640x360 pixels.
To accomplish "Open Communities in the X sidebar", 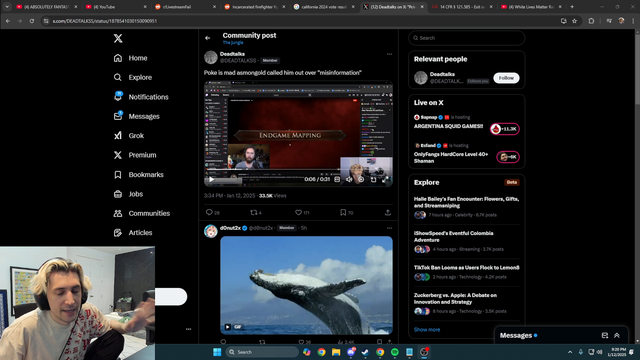I will tap(142, 213).
